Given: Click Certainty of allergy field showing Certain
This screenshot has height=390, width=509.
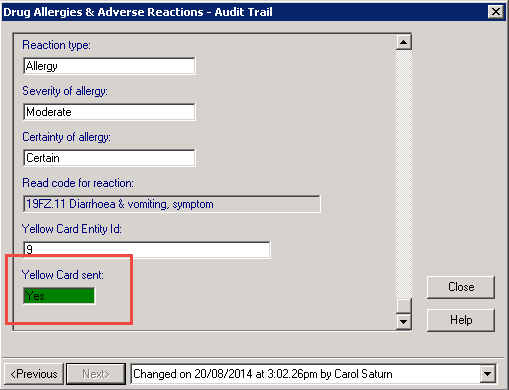Looking at the screenshot, I should (x=109, y=158).
